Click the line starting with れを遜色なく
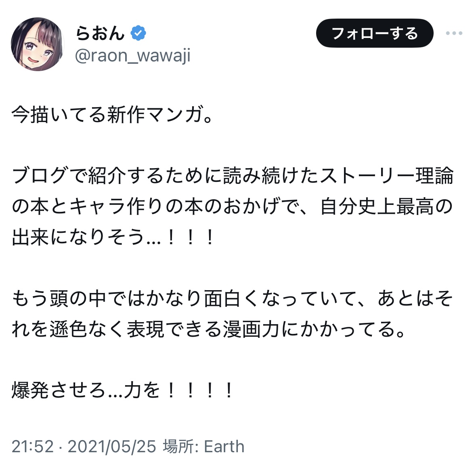The height and width of the screenshot is (468, 476). [x=208, y=329]
